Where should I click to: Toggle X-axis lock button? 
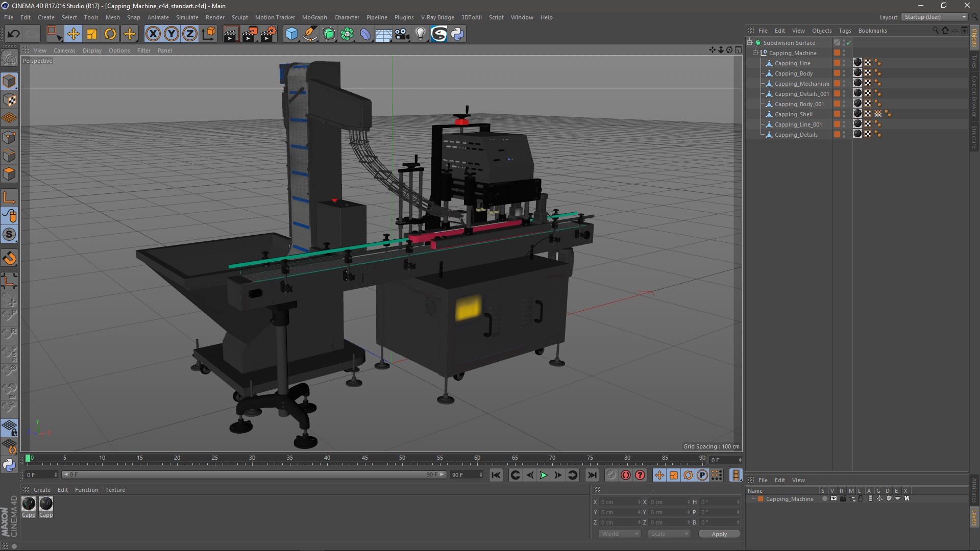click(x=153, y=34)
